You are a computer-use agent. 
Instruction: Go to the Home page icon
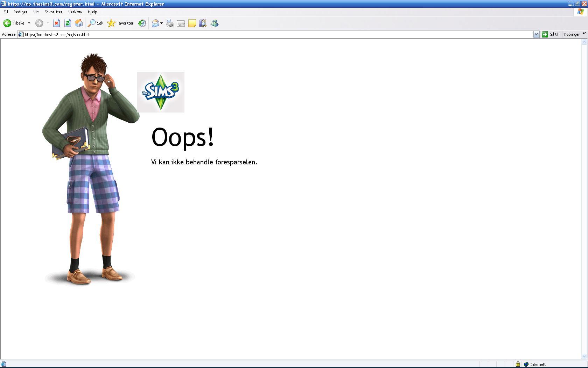[x=79, y=23]
